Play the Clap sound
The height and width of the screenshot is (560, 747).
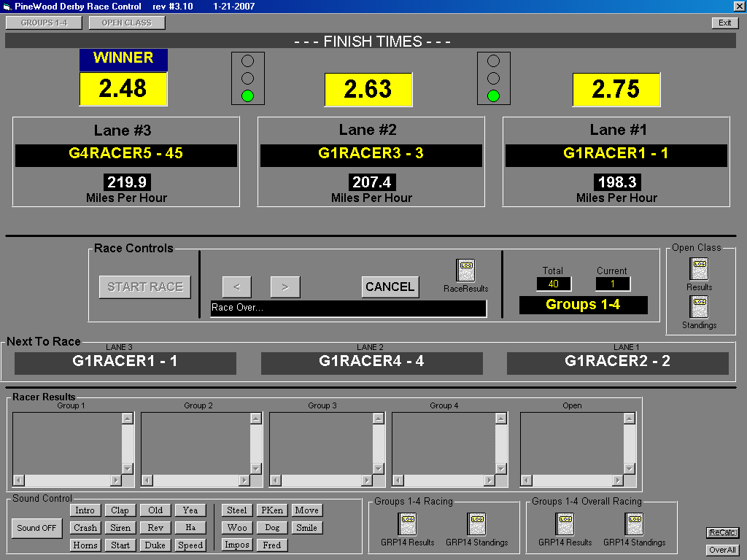point(120,510)
